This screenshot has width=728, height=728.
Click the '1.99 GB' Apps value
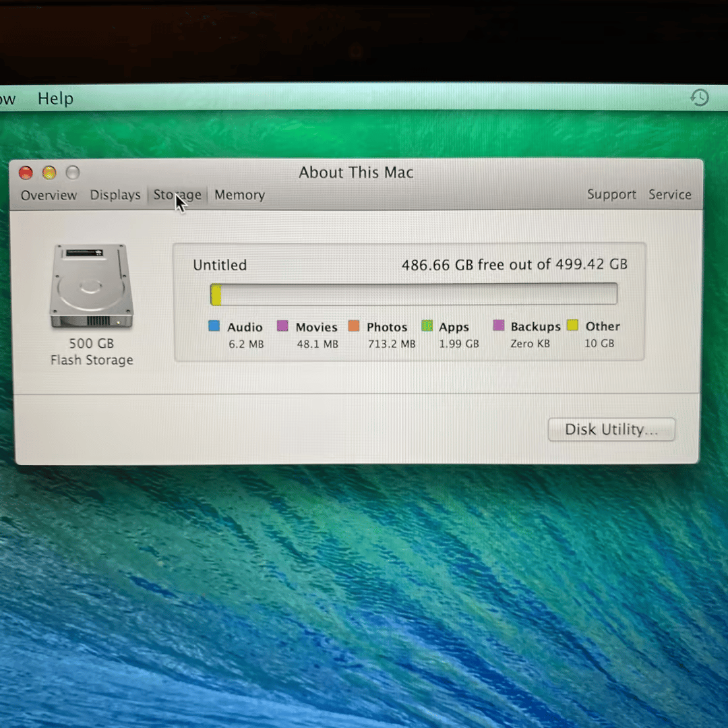click(x=459, y=344)
